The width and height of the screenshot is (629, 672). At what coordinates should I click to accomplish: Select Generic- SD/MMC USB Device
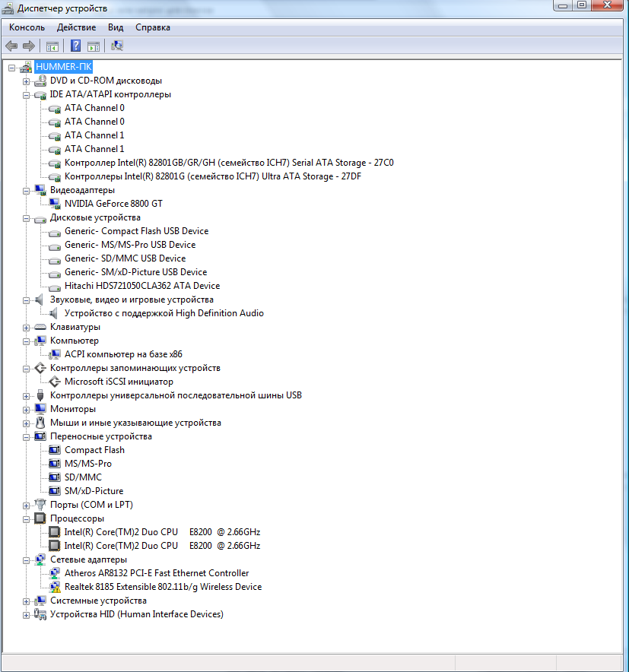coord(125,258)
